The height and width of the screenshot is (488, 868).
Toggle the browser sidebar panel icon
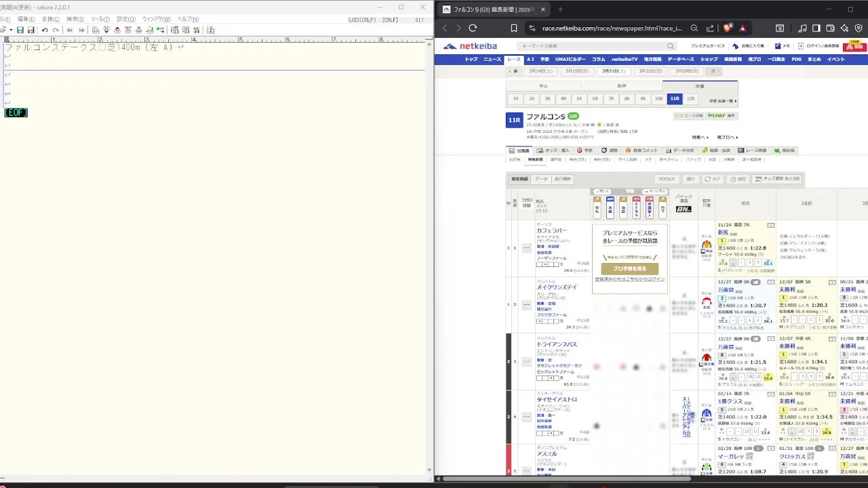pyautogui.click(x=816, y=28)
